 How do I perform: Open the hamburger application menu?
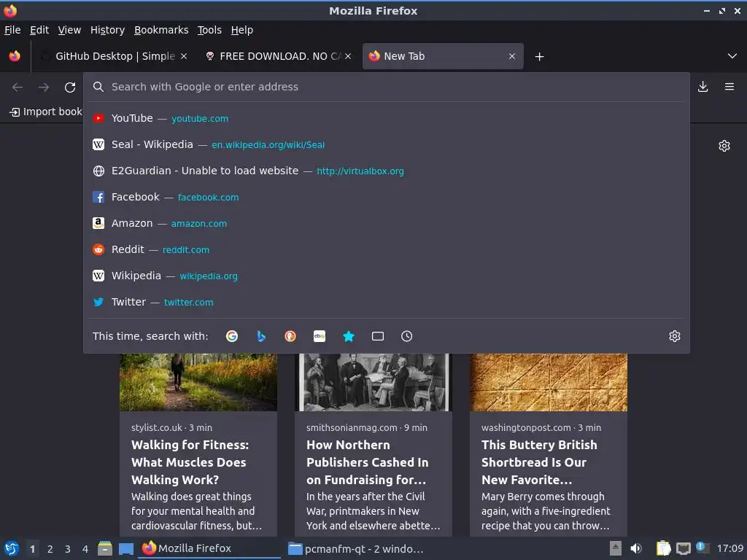click(729, 87)
